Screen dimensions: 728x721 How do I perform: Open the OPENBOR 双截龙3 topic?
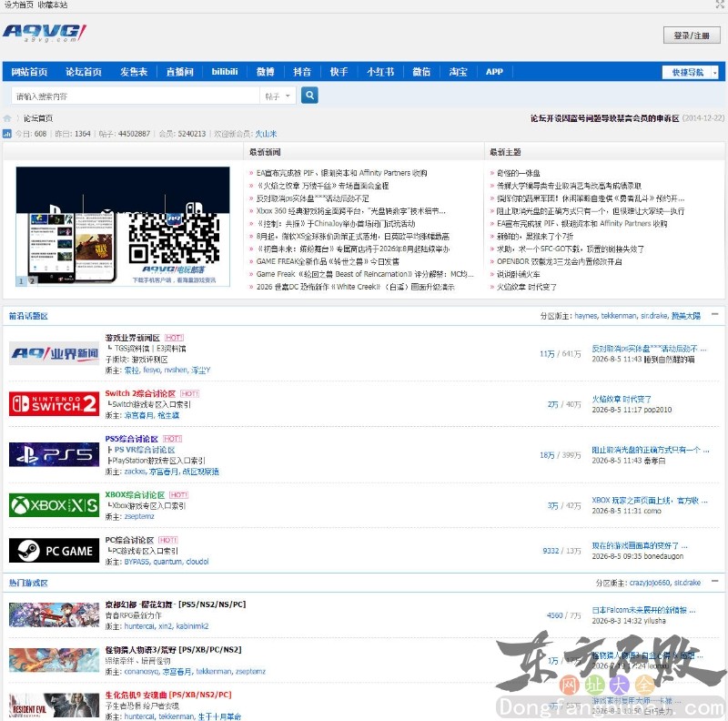tap(560, 261)
